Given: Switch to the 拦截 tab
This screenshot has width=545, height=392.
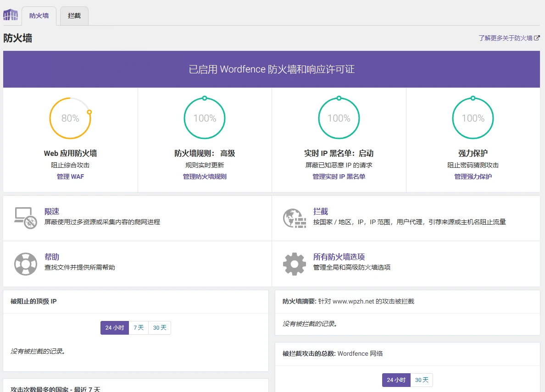Looking at the screenshot, I should tap(74, 15).
